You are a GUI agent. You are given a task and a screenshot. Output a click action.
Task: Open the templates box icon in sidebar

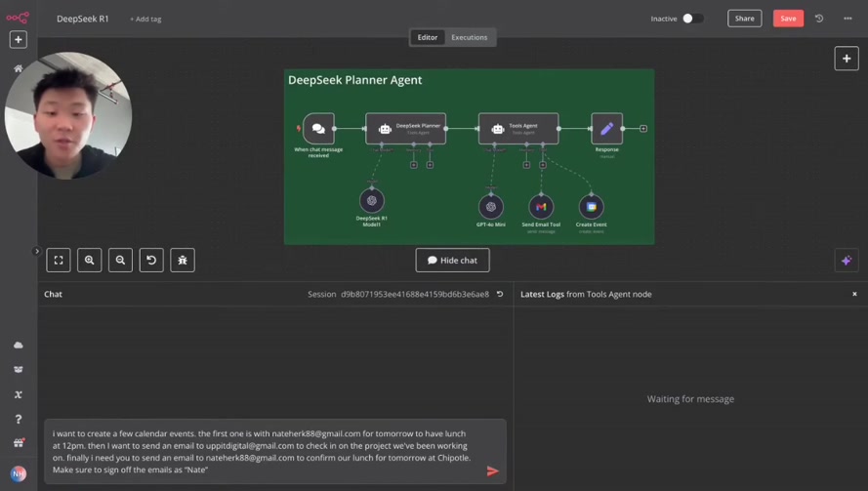(19, 369)
